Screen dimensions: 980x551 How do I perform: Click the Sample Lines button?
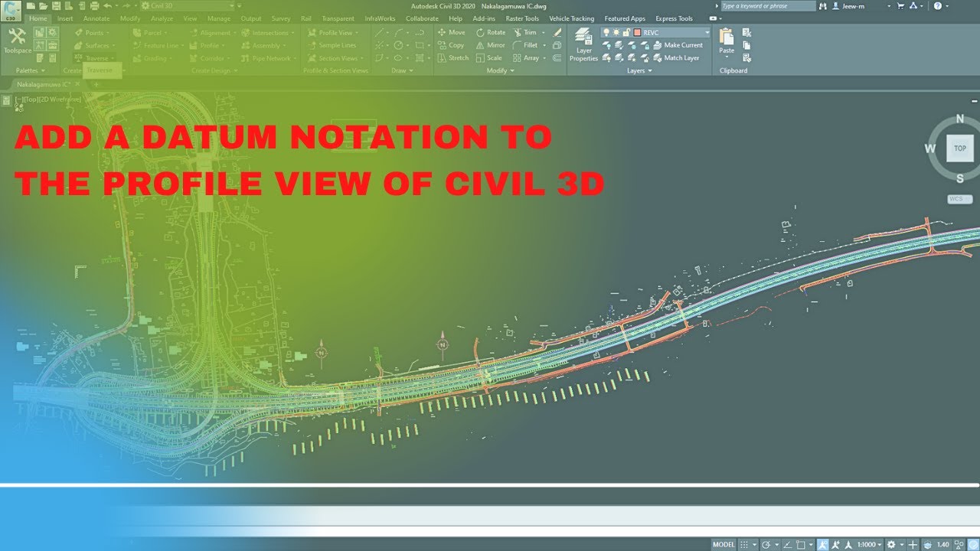click(x=332, y=45)
